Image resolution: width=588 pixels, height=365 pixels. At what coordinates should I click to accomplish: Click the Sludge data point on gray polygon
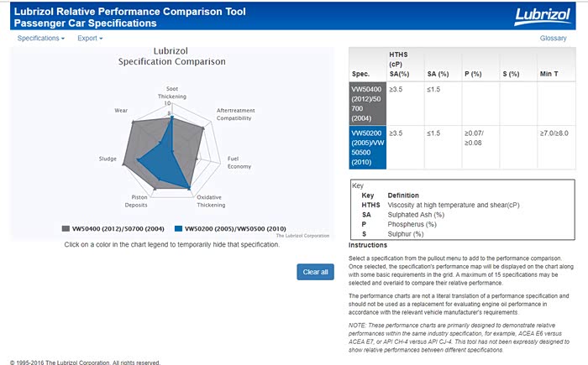123,165
